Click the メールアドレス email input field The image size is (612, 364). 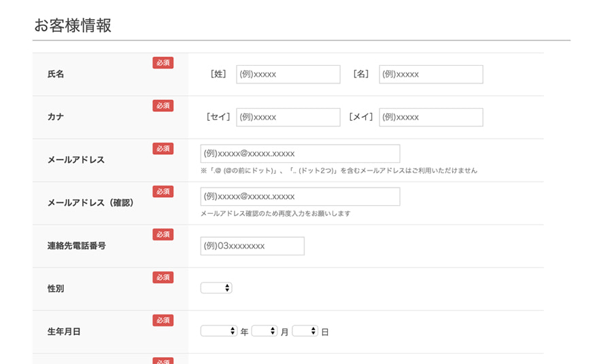click(300, 153)
